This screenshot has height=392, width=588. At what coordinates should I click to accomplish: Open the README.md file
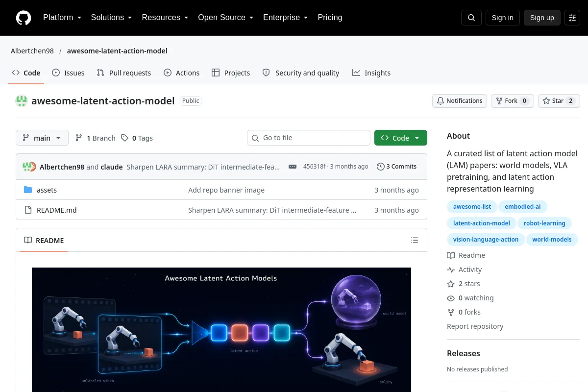coord(57,210)
